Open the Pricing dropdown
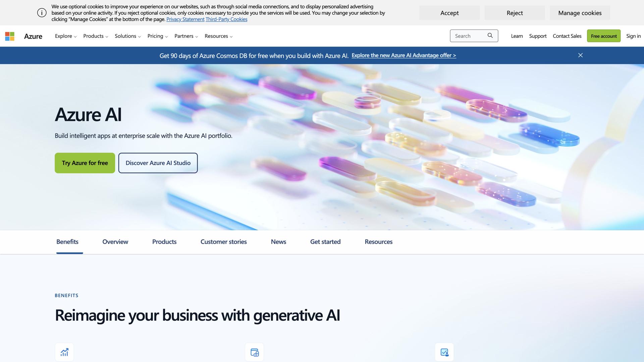 coord(157,36)
